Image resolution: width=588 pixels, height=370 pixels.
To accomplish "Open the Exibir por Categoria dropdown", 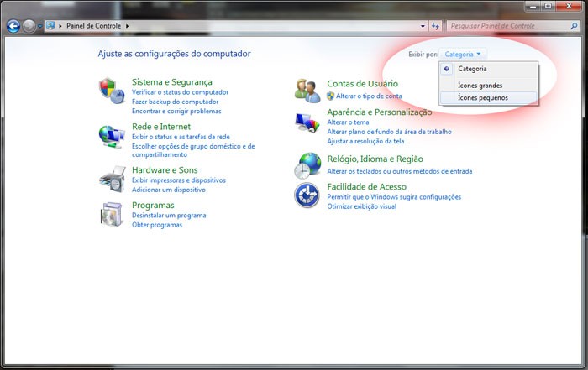I will [463, 55].
